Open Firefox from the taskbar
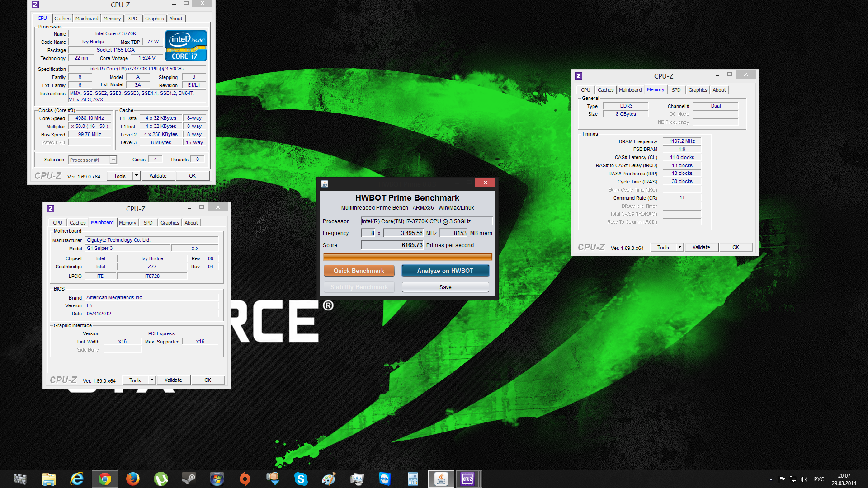 click(x=133, y=479)
